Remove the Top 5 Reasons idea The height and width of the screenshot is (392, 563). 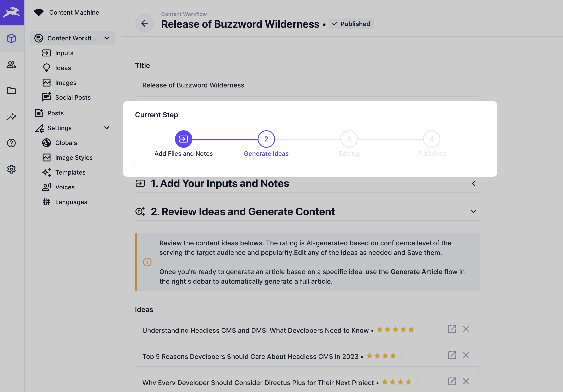466,355
